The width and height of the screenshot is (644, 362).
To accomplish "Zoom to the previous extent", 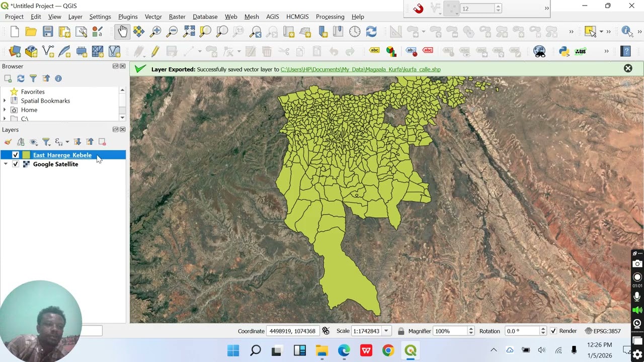I will click(x=255, y=32).
